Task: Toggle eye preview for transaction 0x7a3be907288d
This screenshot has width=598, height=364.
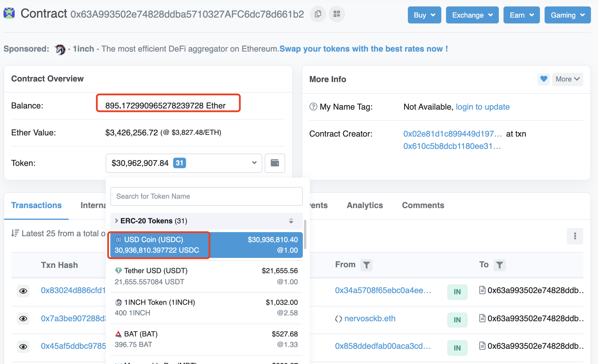Action: [x=23, y=319]
